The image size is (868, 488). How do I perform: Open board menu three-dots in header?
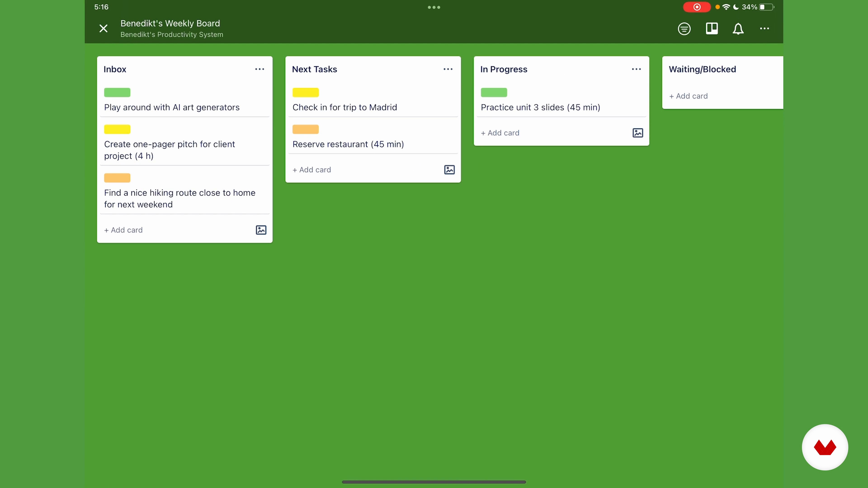pyautogui.click(x=764, y=29)
